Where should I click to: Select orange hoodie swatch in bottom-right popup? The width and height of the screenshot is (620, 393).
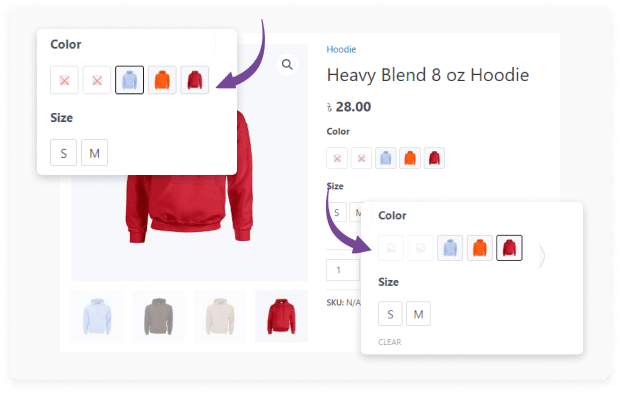(x=480, y=248)
